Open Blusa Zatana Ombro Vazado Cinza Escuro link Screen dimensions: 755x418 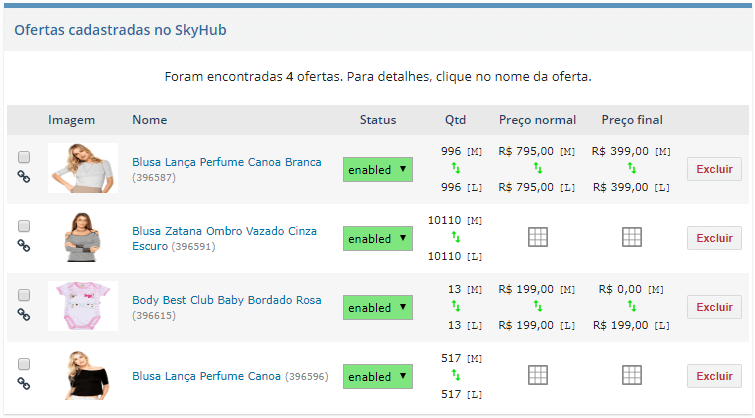pos(224,238)
